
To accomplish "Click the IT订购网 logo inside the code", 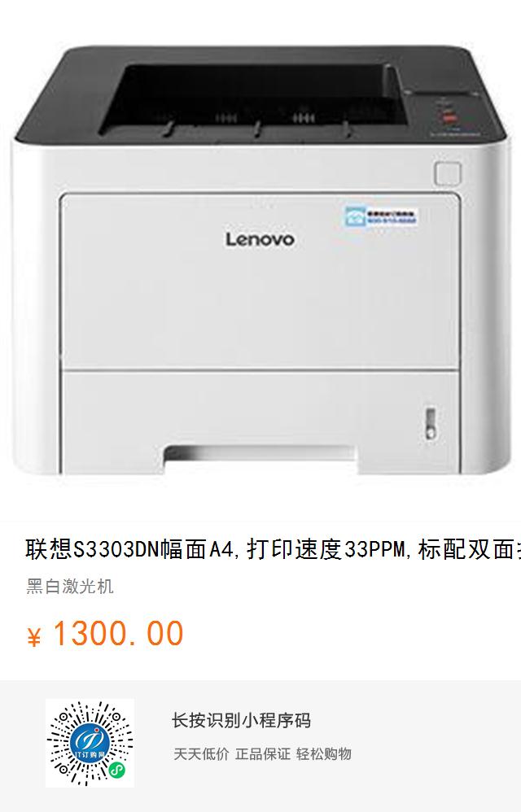I will (90, 743).
